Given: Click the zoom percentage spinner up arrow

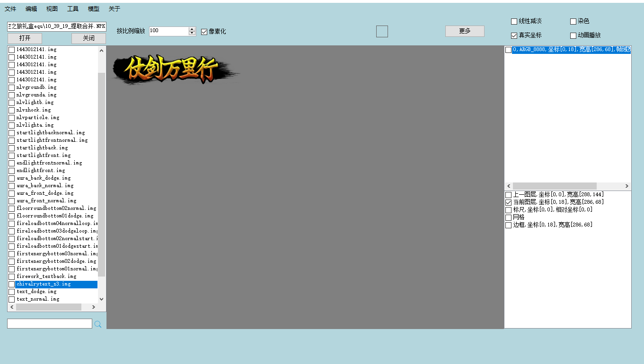Looking at the screenshot, I should 192,29.
